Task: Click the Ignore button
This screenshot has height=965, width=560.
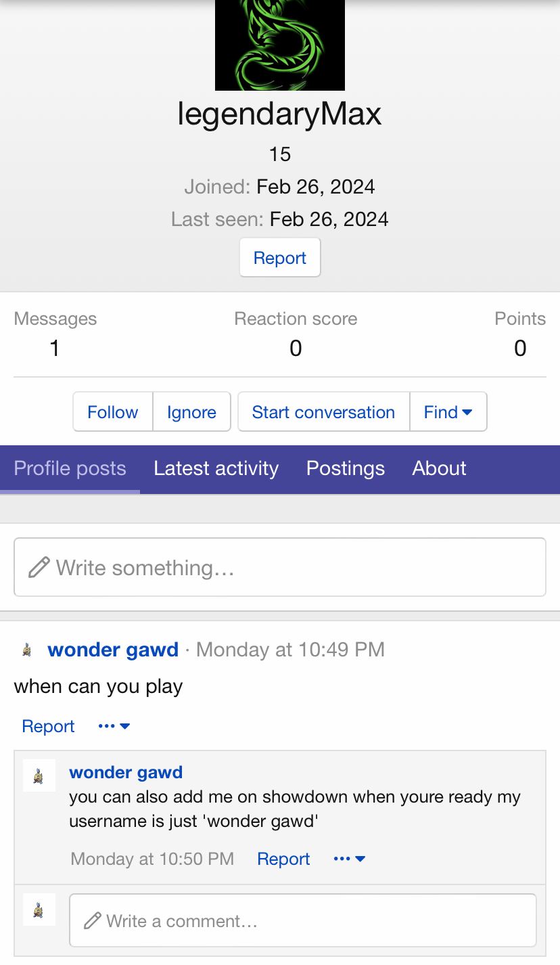Action: click(x=191, y=412)
